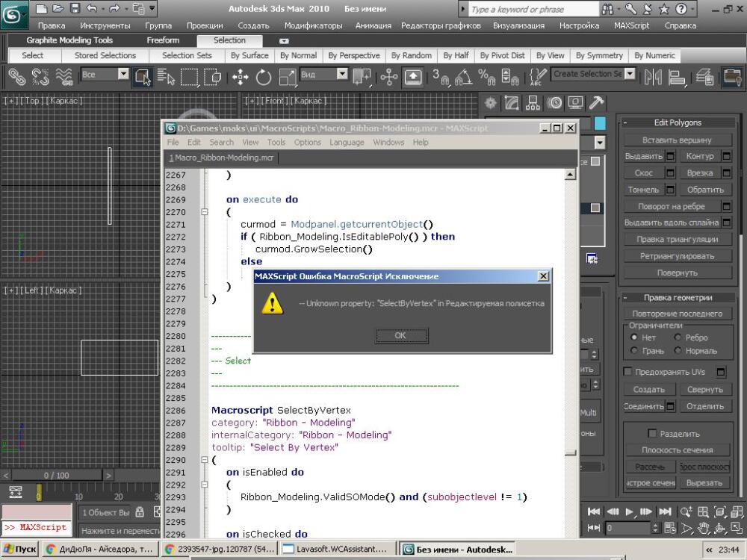Viewport: 747px width, 560px height.
Task: Open quick access toolbar dropdown arrow
Action: point(152,8)
